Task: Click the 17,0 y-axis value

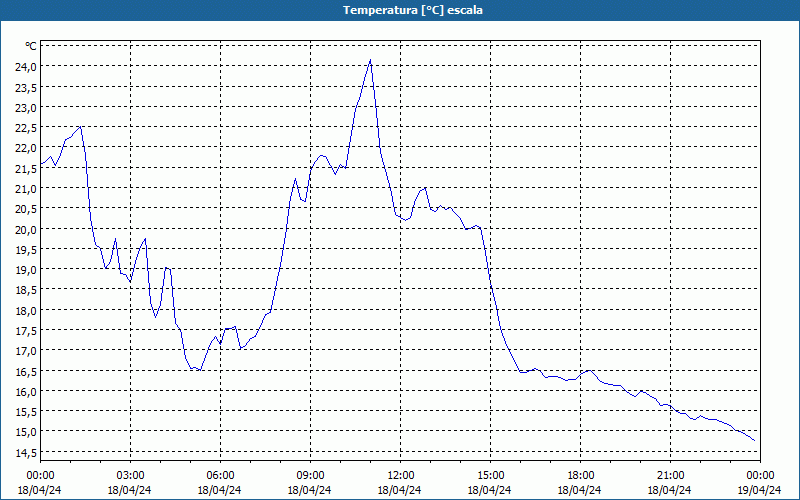Action: pyautogui.click(x=27, y=350)
